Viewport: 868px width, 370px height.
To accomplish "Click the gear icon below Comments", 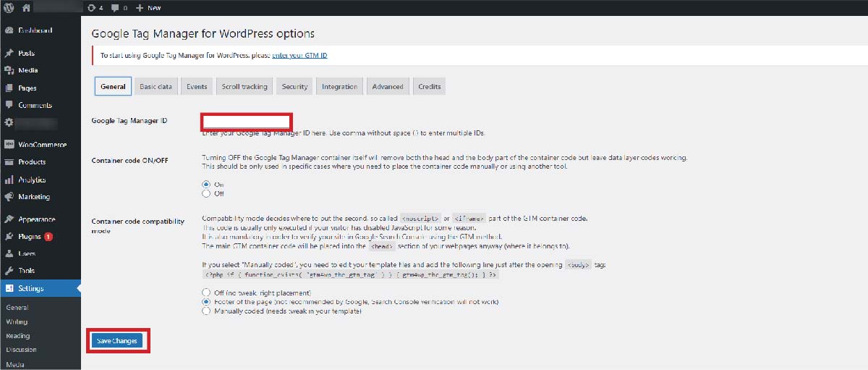I will [9, 123].
